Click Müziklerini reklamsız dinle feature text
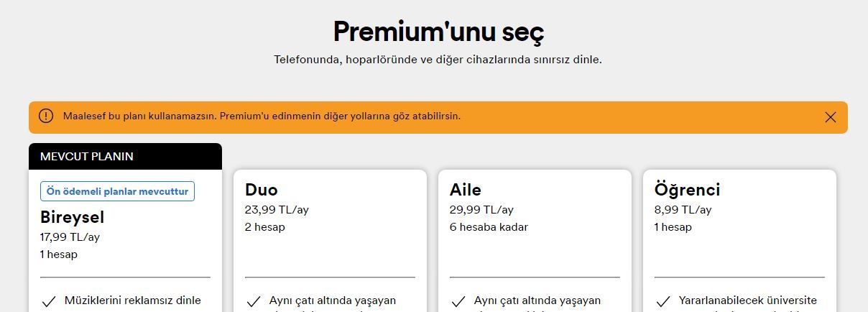 click(x=133, y=300)
